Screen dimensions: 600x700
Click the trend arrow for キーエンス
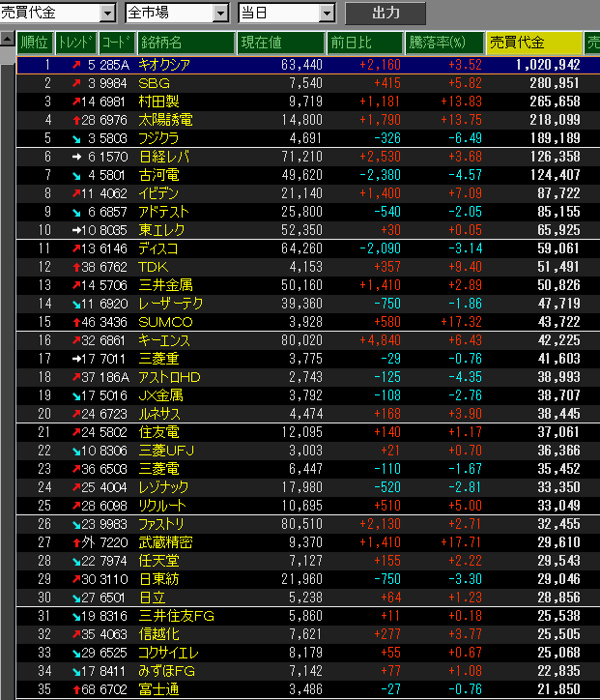tap(76, 340)
